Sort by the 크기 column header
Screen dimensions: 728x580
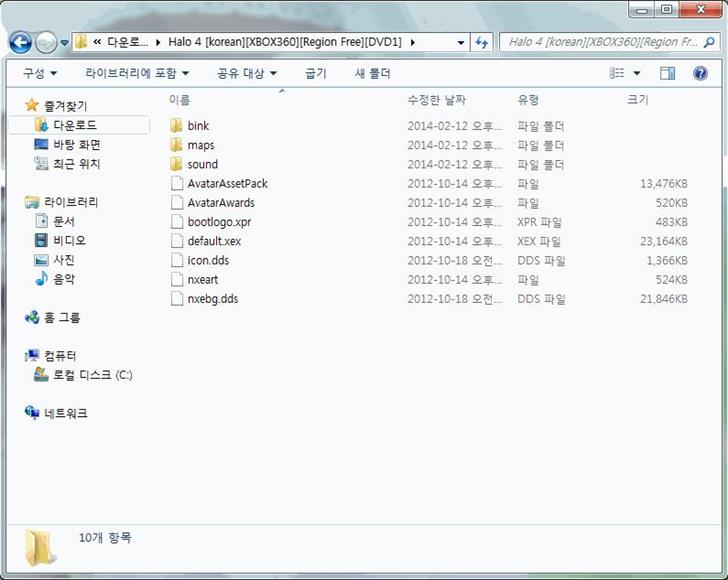(x=638, y=100)
